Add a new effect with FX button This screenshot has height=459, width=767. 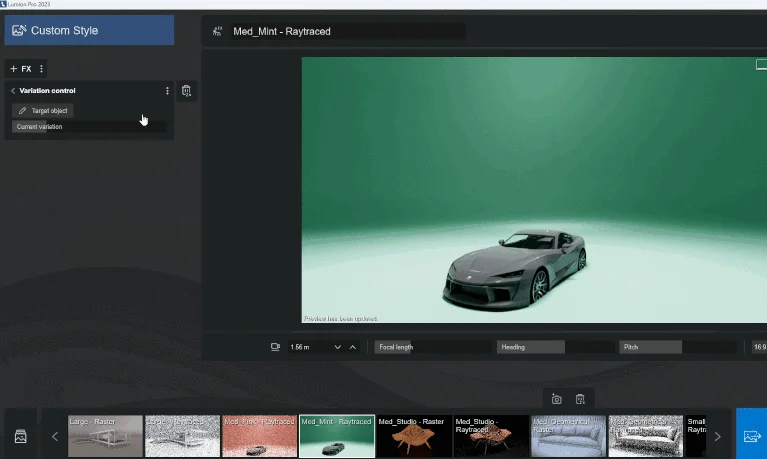pyautogui.click(x=21, y=69)
